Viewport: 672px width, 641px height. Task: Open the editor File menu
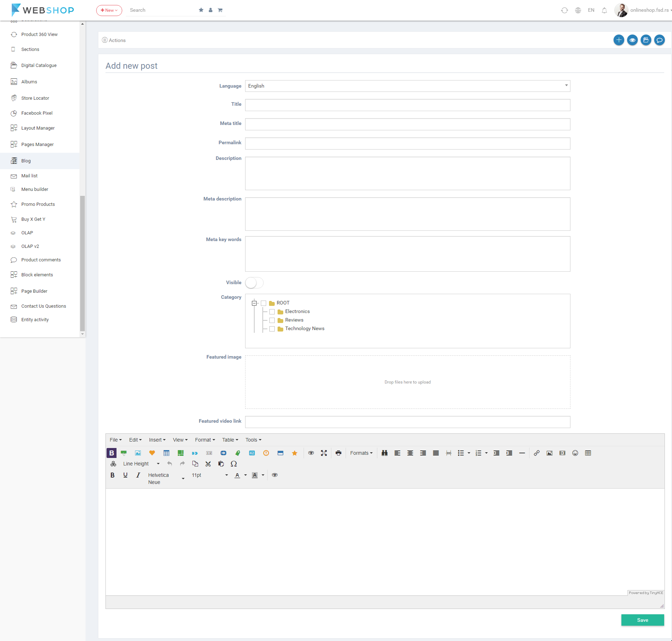116,440
